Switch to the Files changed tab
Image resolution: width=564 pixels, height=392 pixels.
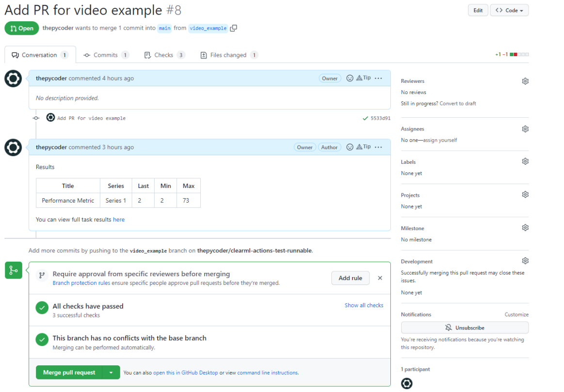tap(228, 55)
